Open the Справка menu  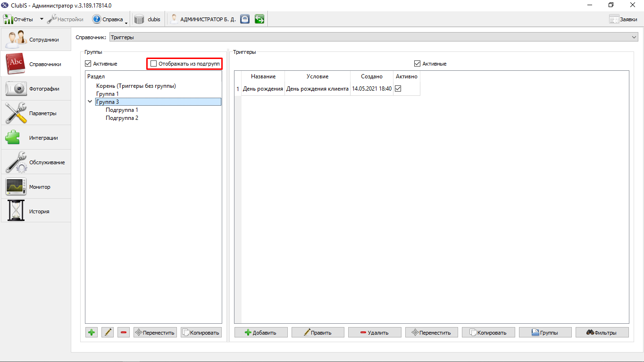pos(110,19)
